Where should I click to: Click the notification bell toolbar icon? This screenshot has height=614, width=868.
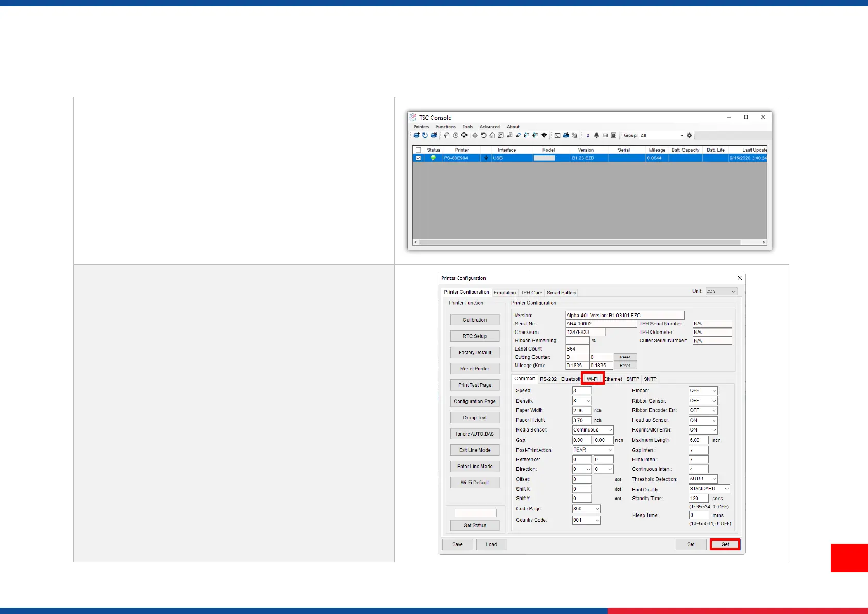[x=596, y=136]
